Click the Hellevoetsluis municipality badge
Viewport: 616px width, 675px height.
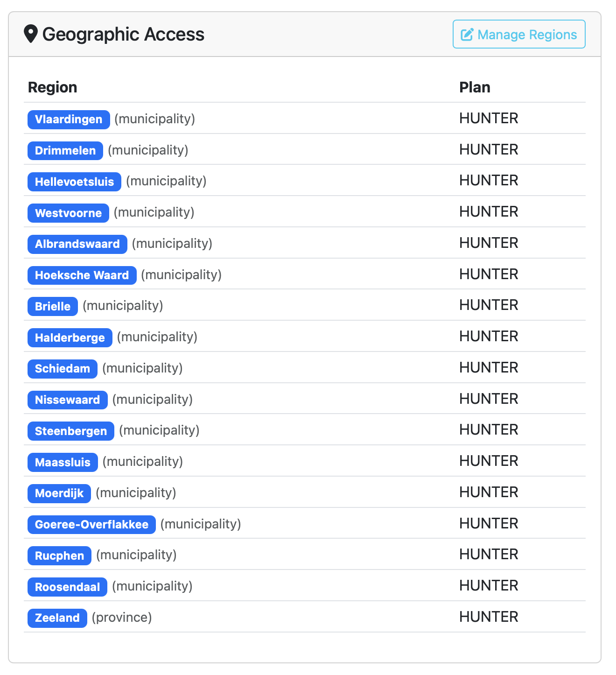[74, 182]
